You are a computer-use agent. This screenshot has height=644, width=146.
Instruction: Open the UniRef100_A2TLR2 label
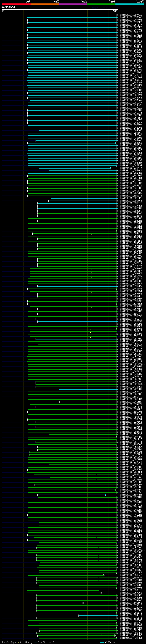pyautogui.click(x=131, y=198)
